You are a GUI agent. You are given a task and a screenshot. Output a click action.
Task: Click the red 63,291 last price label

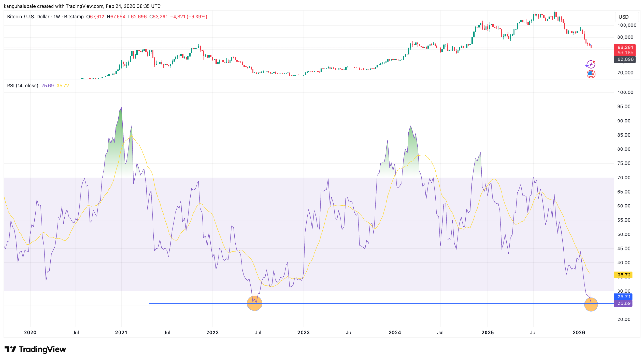[625, 47]
